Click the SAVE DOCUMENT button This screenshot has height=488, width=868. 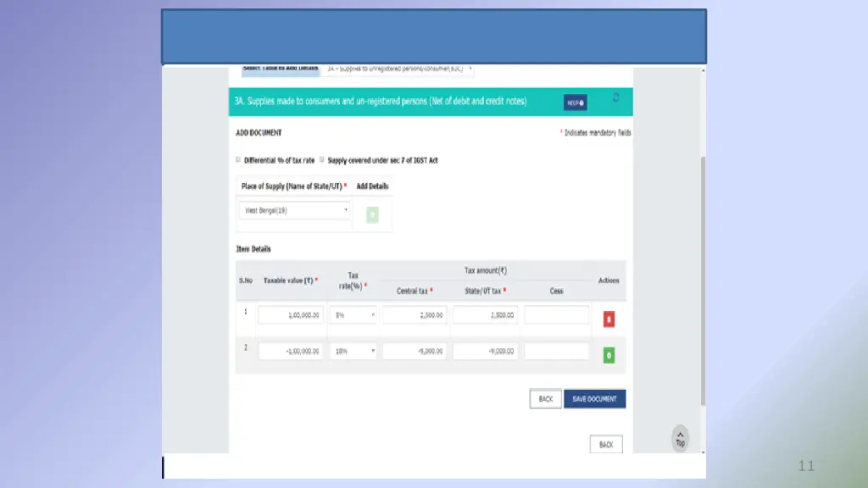coord(595,399)
